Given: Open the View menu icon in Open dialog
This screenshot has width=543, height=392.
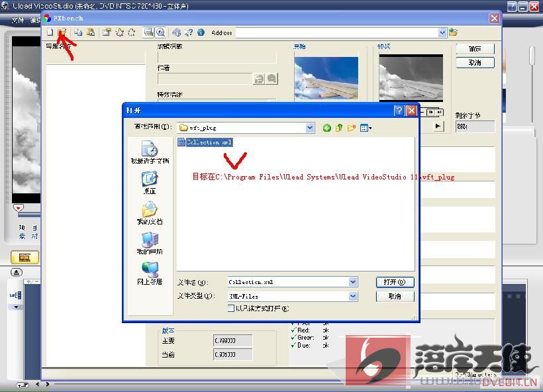Looking at the screenshot, I should point(366,128).
